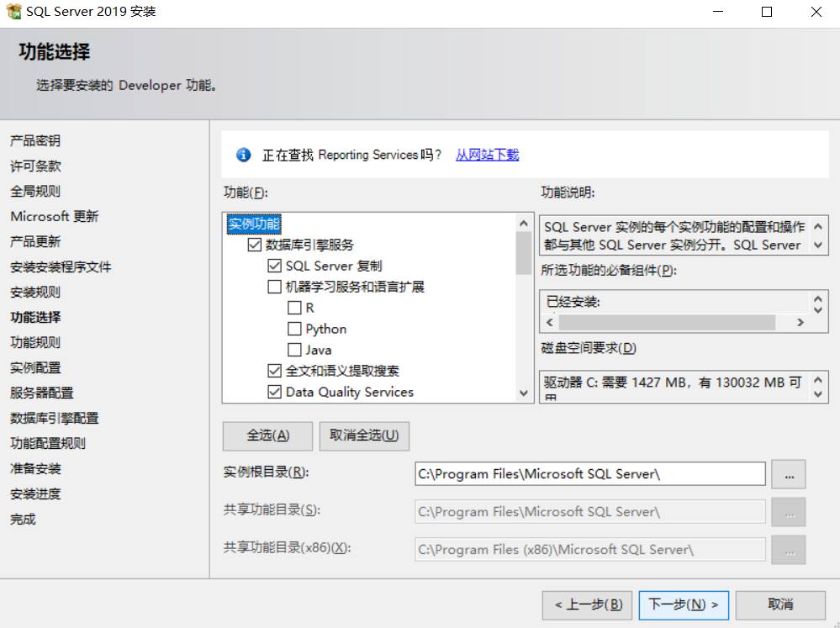Disable Data Quality Services

click(x=274, y=391)
